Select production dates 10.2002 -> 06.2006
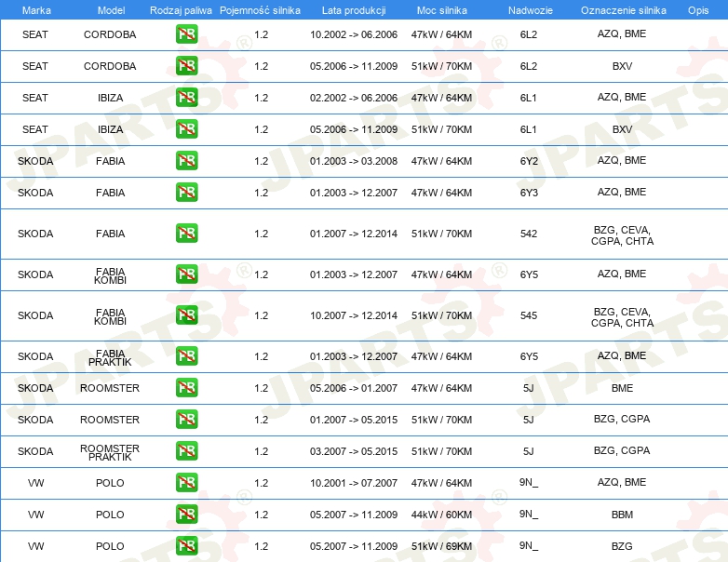The image size is (728, 562). click(354, 34)
